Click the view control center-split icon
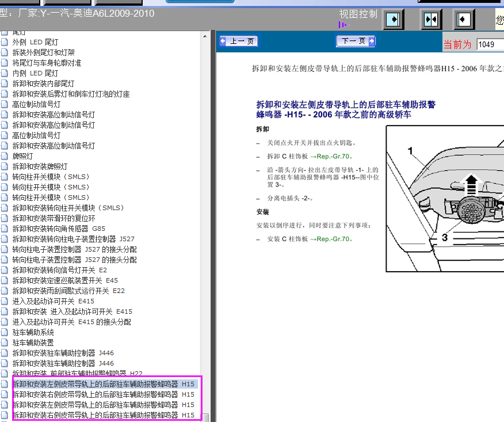504x422 pixels. [432, 20]
